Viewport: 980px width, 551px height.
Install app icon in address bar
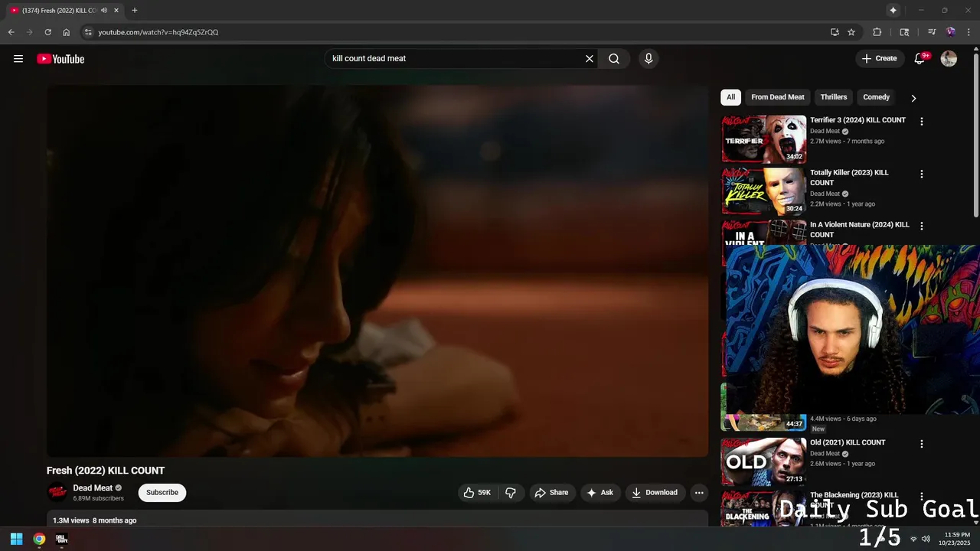(x=835, y=32)
